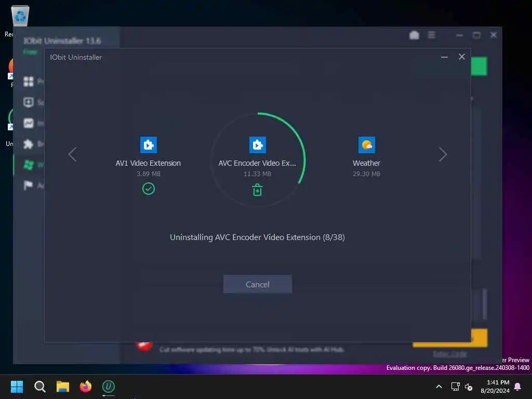Go to previous app with left arrow
Image resolution: width=532 pixels, height=399 pixels.
72,154
